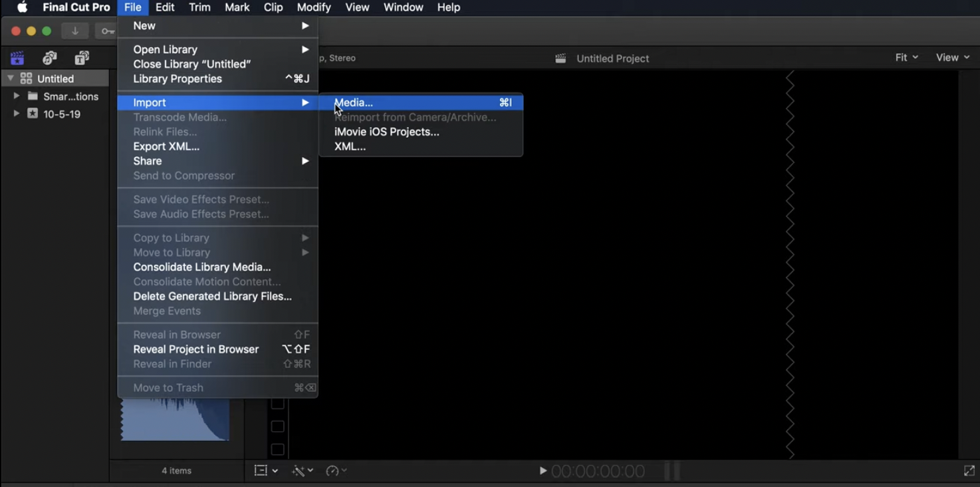Select Delete Generated Library Files...

[x=217, y=297]
